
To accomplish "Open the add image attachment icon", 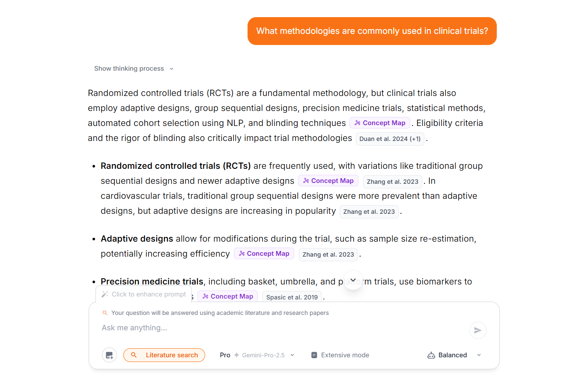I will pos(109,355).
